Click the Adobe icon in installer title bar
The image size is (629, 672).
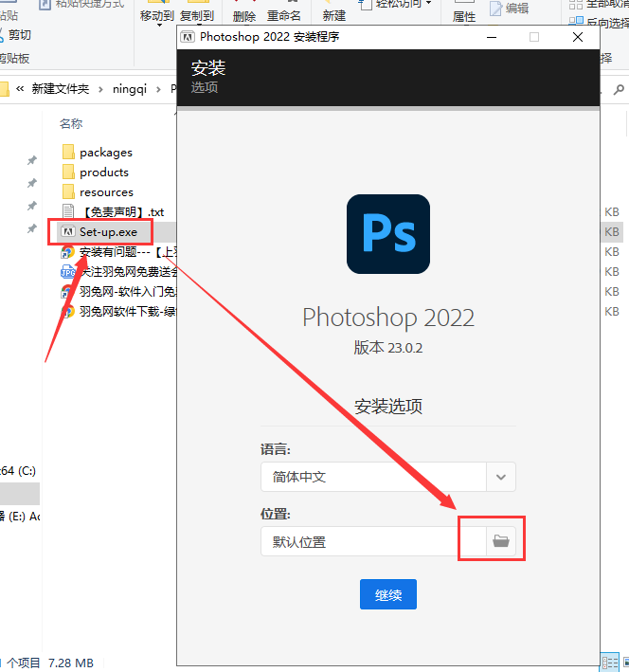tap(189, 37)
